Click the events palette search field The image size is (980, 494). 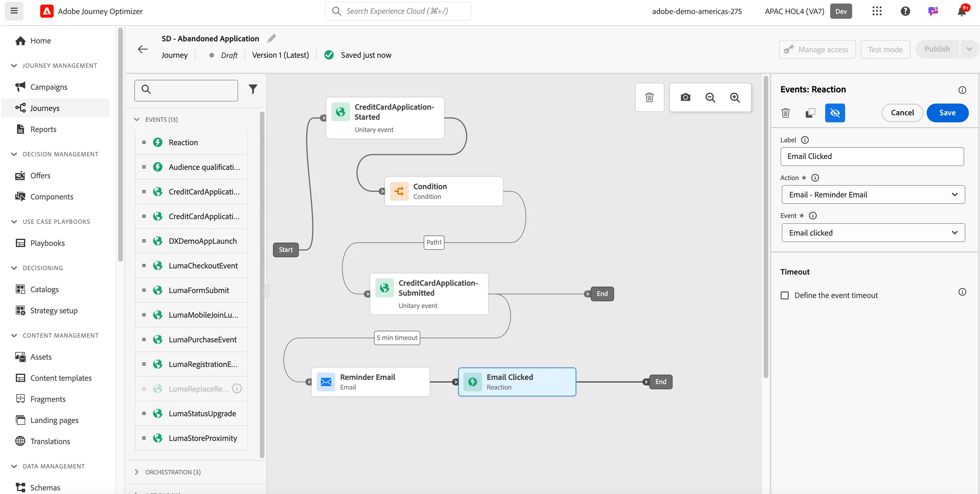click(186, 90)
